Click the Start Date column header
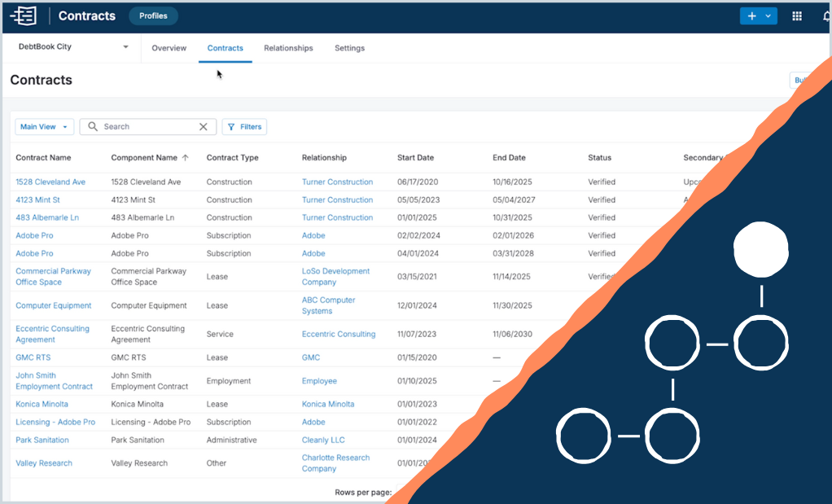The width and height of the screenshot is (832, 504). coord(415,158)
